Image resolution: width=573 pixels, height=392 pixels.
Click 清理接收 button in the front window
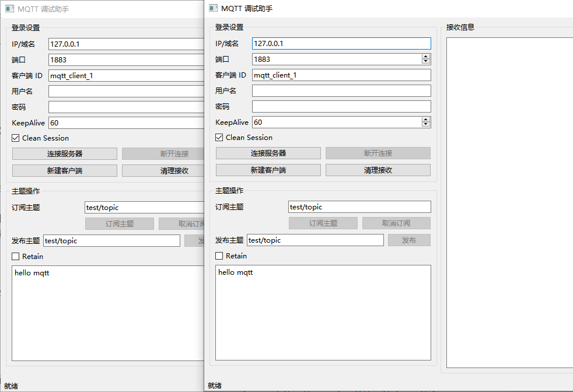[x=378, y=170]
